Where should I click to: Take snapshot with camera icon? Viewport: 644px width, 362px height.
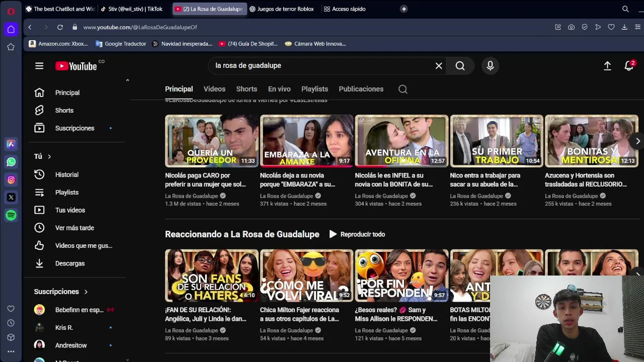[x=571, y=27]
